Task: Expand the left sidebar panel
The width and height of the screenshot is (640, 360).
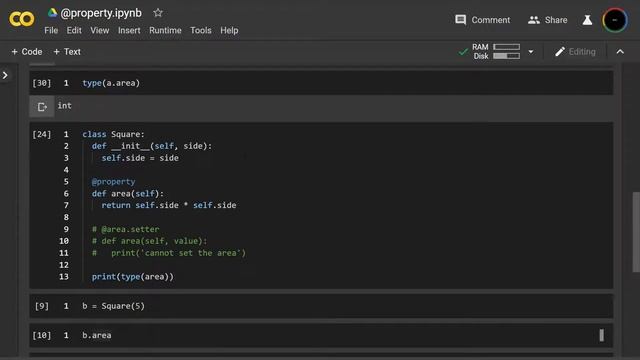Action: [x=5, y=76]
